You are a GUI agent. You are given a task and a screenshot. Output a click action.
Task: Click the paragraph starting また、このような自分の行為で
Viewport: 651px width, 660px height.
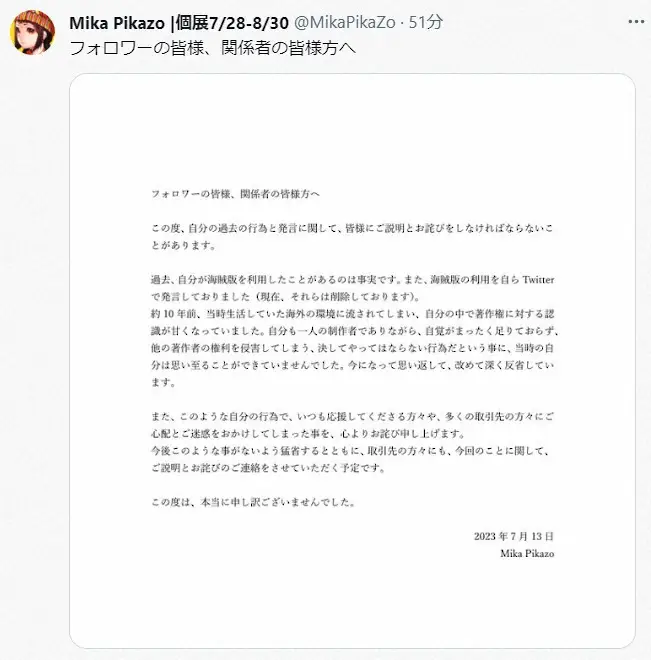tap(352, 425)
